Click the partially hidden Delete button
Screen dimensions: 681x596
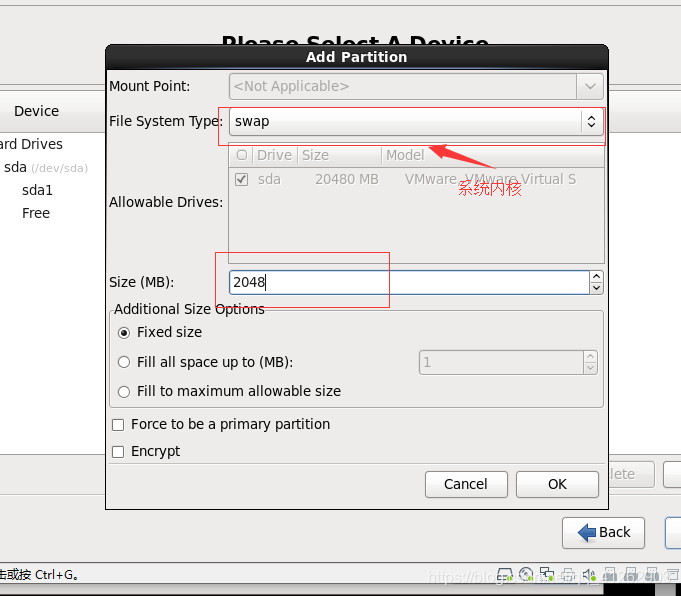631,474
